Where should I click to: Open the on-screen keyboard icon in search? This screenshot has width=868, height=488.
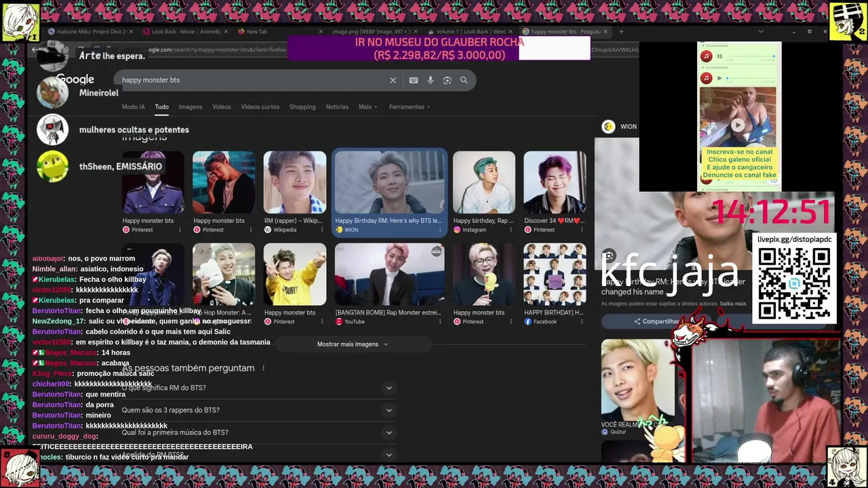tap(414, 80)
